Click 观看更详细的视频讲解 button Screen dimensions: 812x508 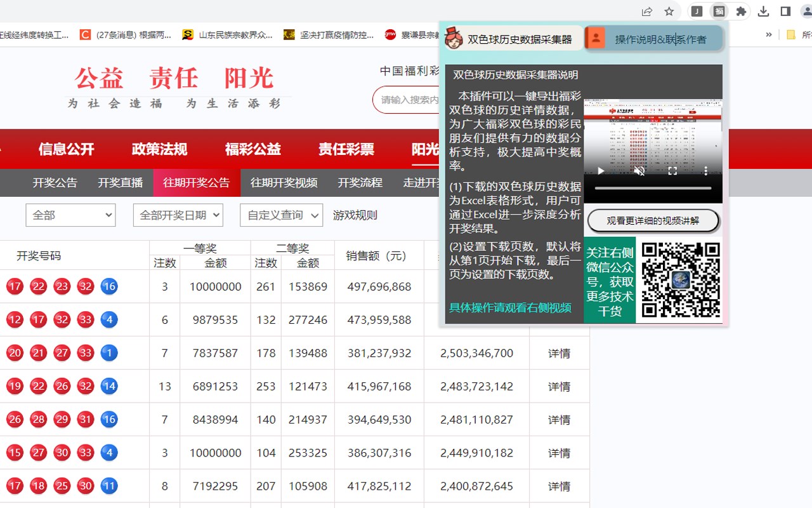pyautogui.click(x=653, y=221)
